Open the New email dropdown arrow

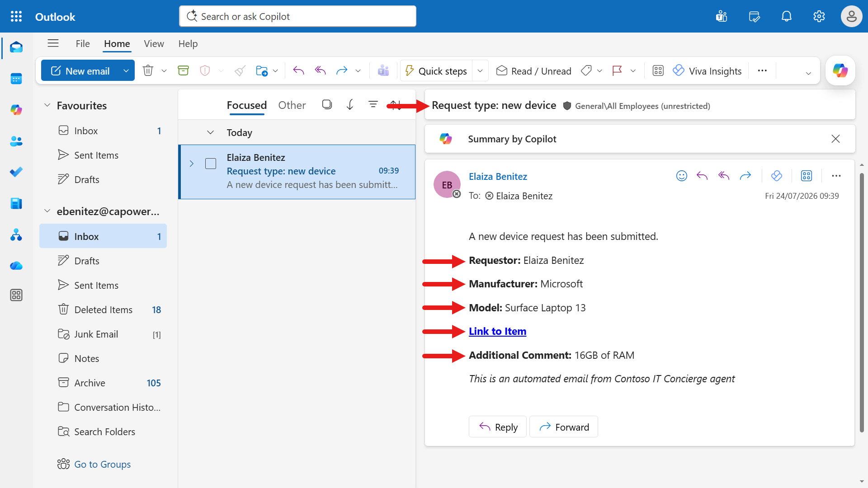point(126,71)
